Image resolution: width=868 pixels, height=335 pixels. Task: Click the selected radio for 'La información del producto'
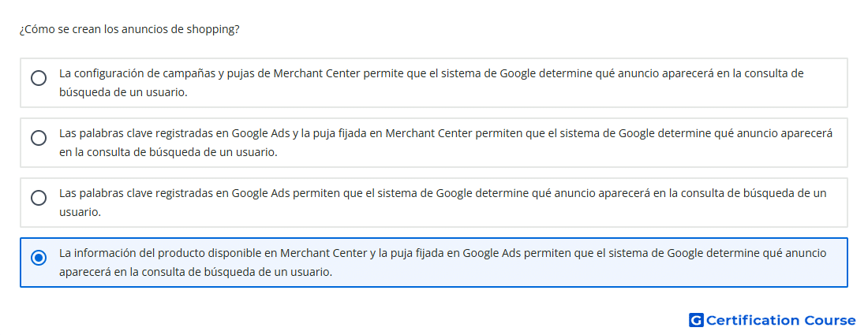click(x=38, y=258)
